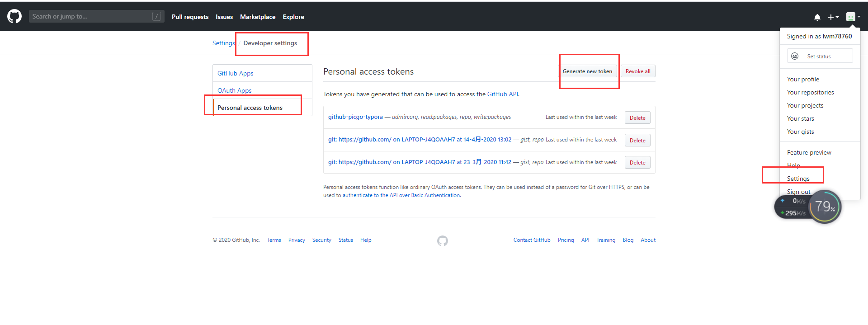The image size is (868, 325).
Task: Open Blog link in footer
Action: [628, 240]
